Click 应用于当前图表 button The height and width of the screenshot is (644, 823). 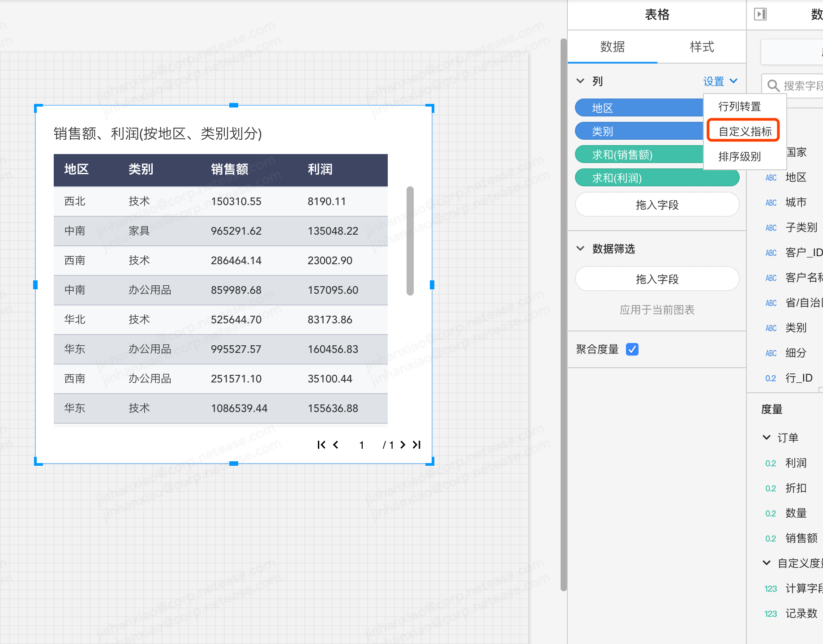(x=657, y=309)
